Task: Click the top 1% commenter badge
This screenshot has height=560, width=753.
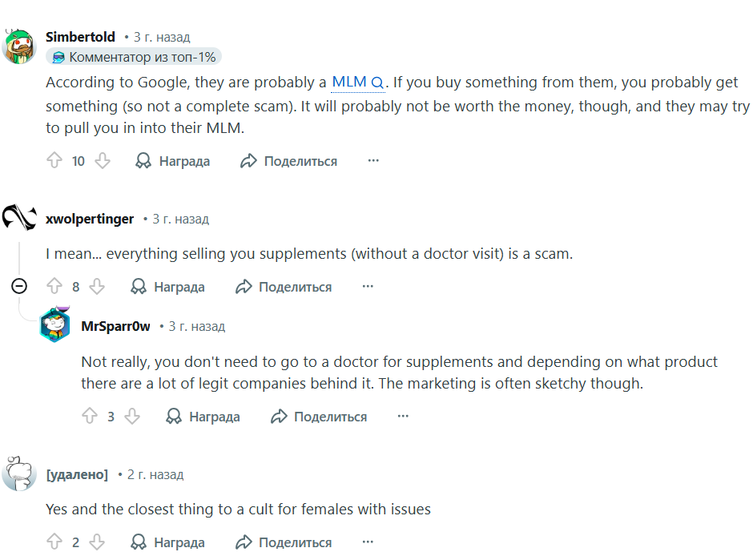Action: click(134, 57)
